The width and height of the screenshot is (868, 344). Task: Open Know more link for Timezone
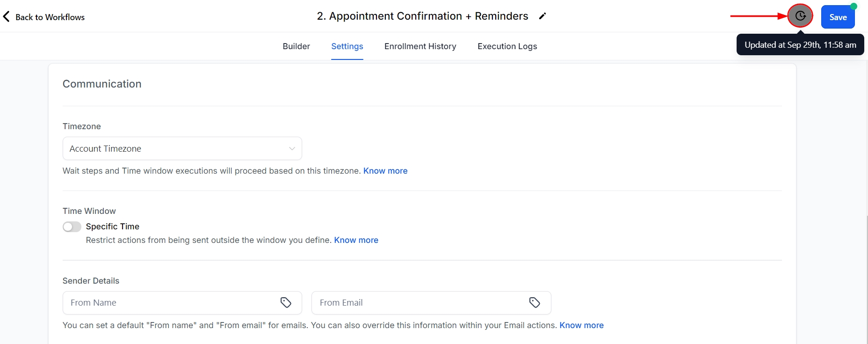tap(385, 171)
